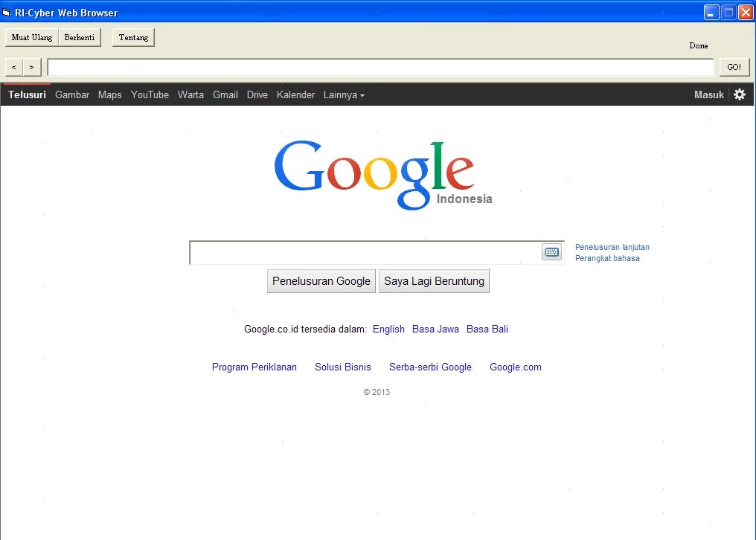Viewport: 756px width, 540px height.
Task: Switch Google to English
Action: point(388,329)
